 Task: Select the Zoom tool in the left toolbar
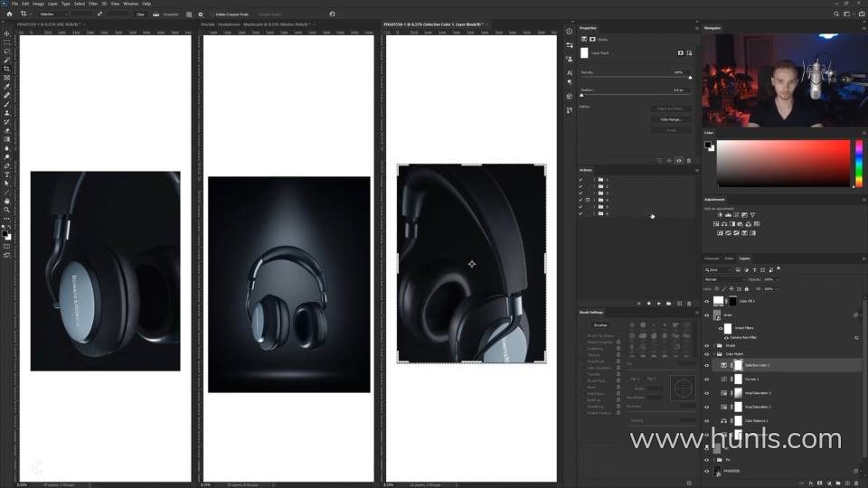coord(6,210)
